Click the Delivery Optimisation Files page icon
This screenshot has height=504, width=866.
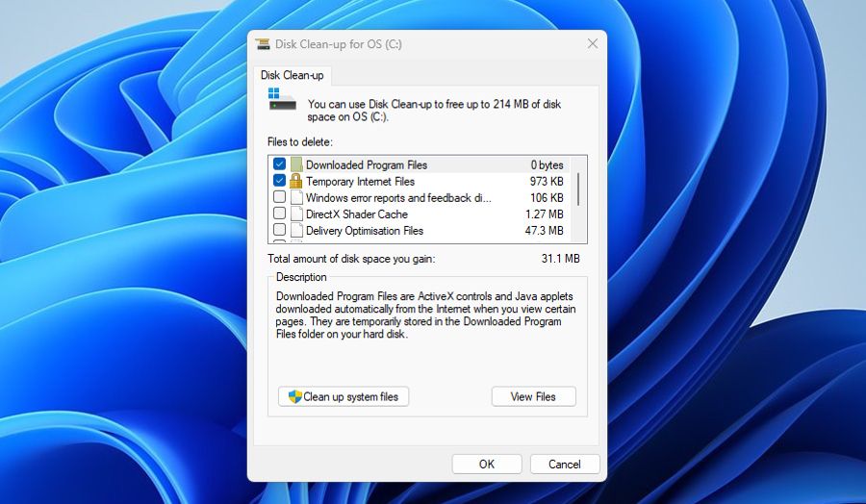tap(296, 230)
